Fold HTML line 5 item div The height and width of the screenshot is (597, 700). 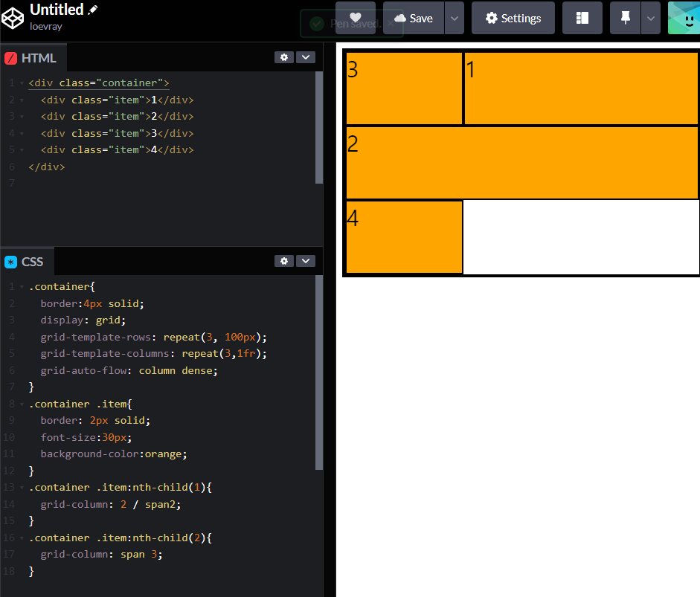coord(22,150)
